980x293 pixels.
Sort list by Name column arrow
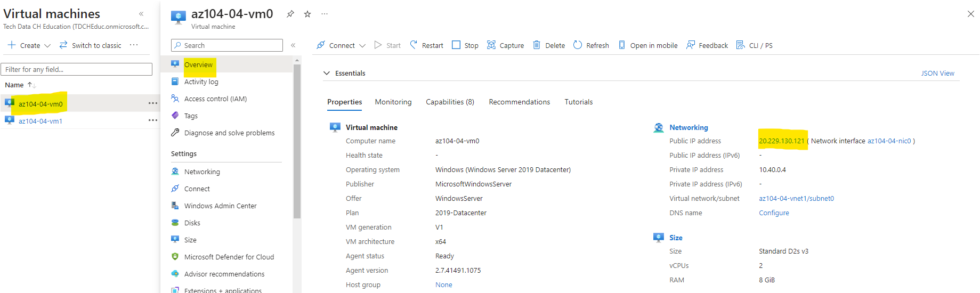click(31, 85)
